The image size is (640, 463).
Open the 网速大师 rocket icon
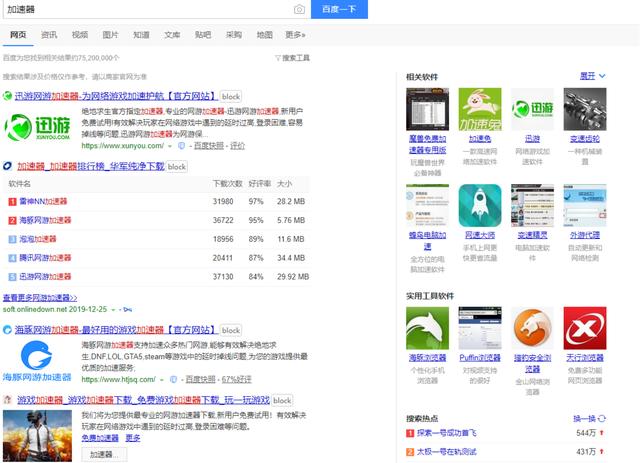pyautogui.click(x=480, y=205)
